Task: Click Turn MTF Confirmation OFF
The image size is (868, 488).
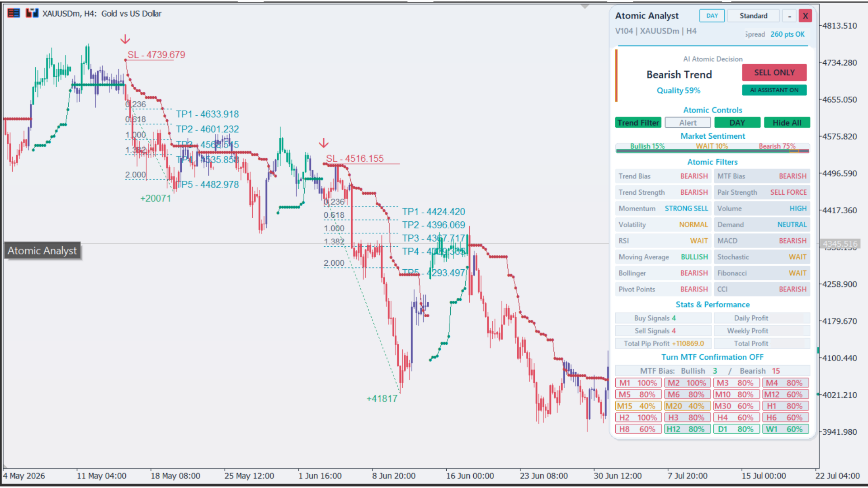Action: point(712,357)
